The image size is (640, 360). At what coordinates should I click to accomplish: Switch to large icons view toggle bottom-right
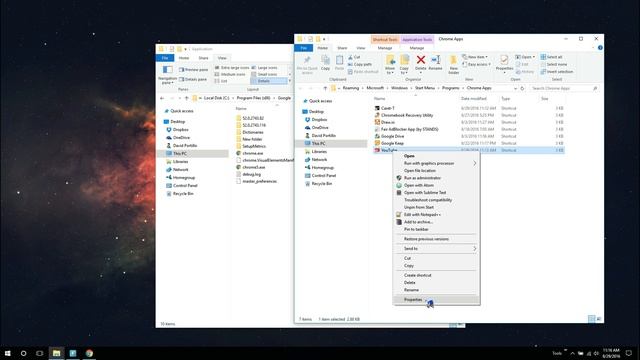tap(599, 319)
